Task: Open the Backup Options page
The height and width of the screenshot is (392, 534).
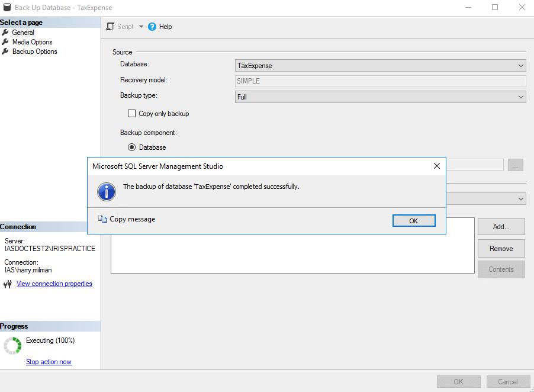Action: 35,52
